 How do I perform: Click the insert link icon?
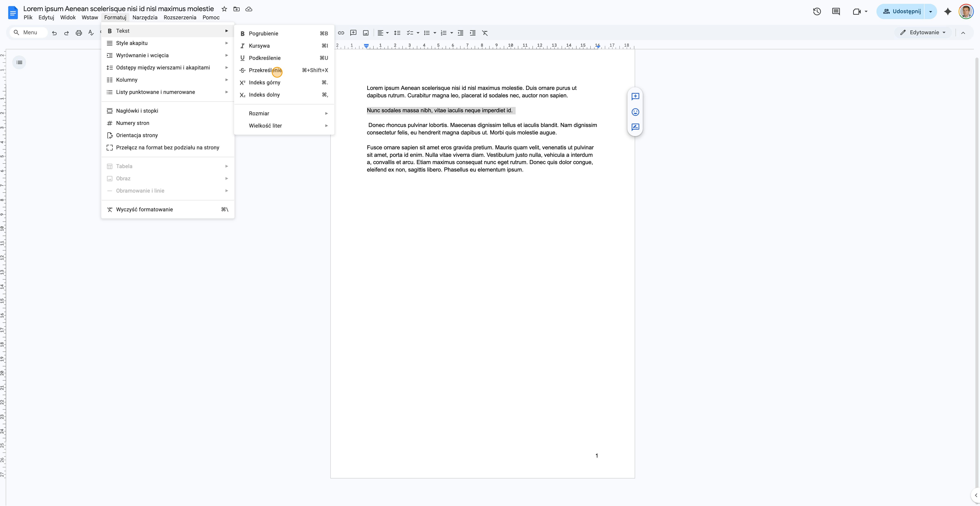341,33
